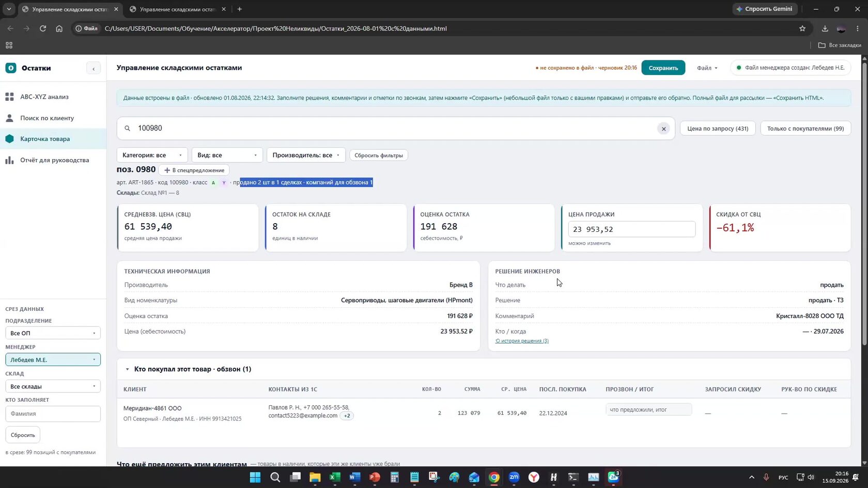Collapse the Кто покупал этот товар section
The height and width of the screenshot is (488, 868).
pos(127,369)
